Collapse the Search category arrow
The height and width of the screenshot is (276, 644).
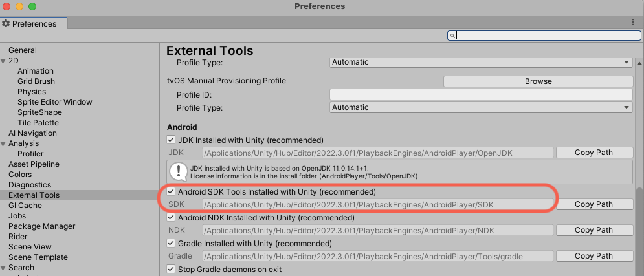[4, 268]
